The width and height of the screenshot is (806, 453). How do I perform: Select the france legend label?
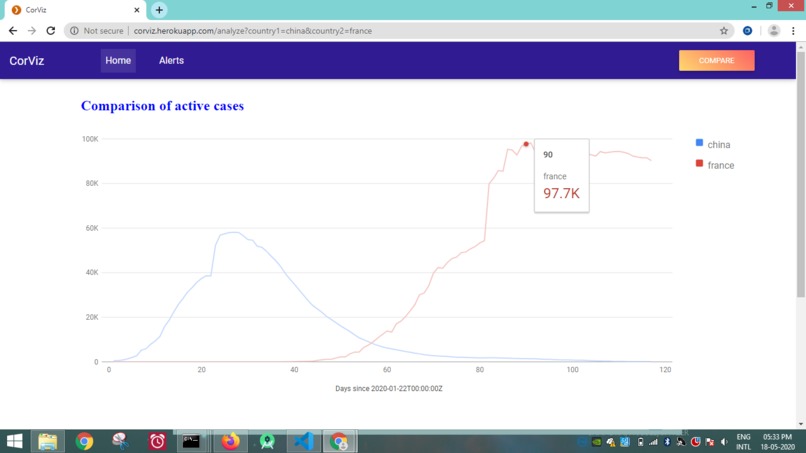tap(721, 166)
